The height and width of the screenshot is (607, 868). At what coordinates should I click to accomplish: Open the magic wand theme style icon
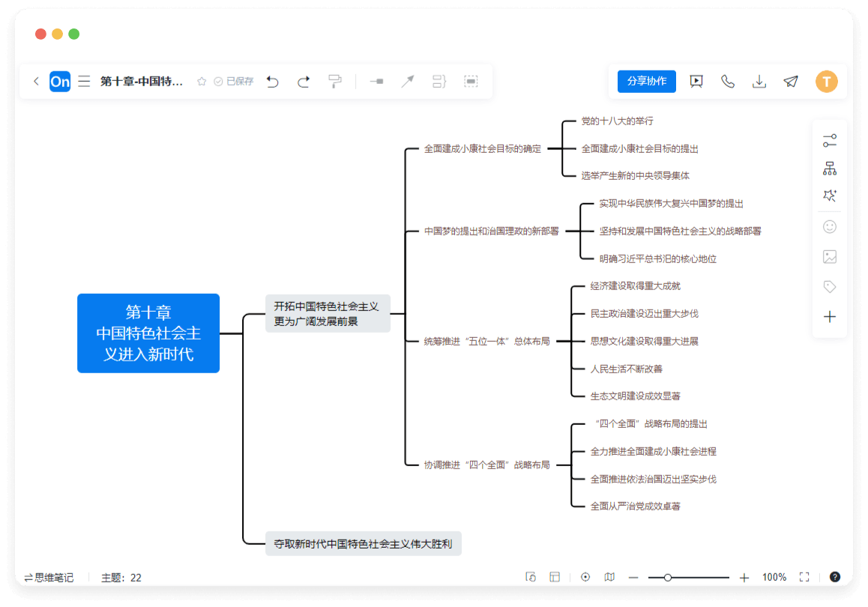pyautogui.click(x=829, y=196)
